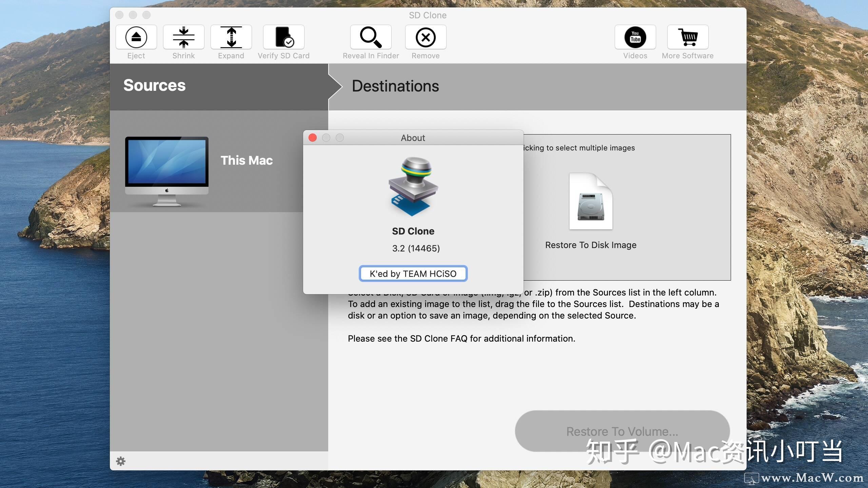The width and height of the screenshot is (868, 488).
Task: Click the version text 3.2 (14465)
Action: tap(416, 248)
